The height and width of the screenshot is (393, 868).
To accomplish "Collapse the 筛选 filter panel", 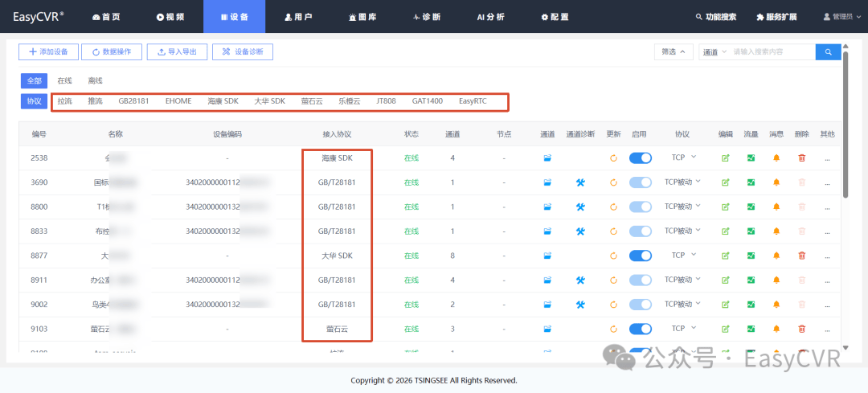I will click(674, 52).
